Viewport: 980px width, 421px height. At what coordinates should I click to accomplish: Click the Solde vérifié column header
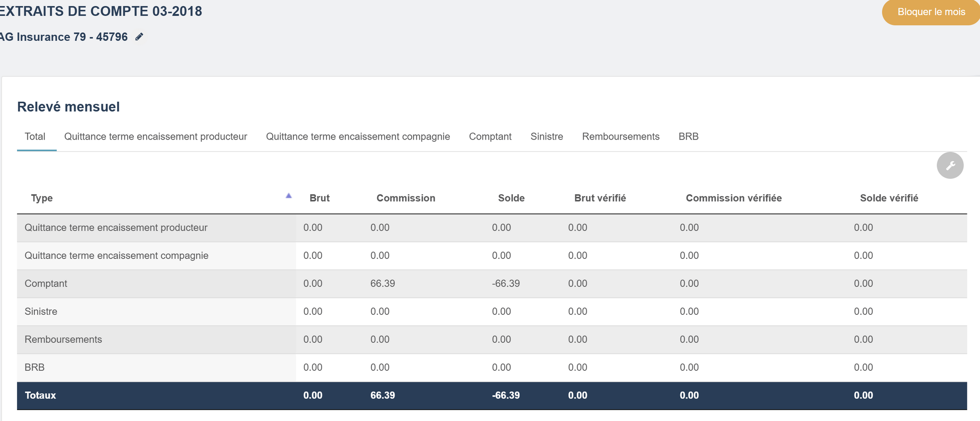pos(889,198)
